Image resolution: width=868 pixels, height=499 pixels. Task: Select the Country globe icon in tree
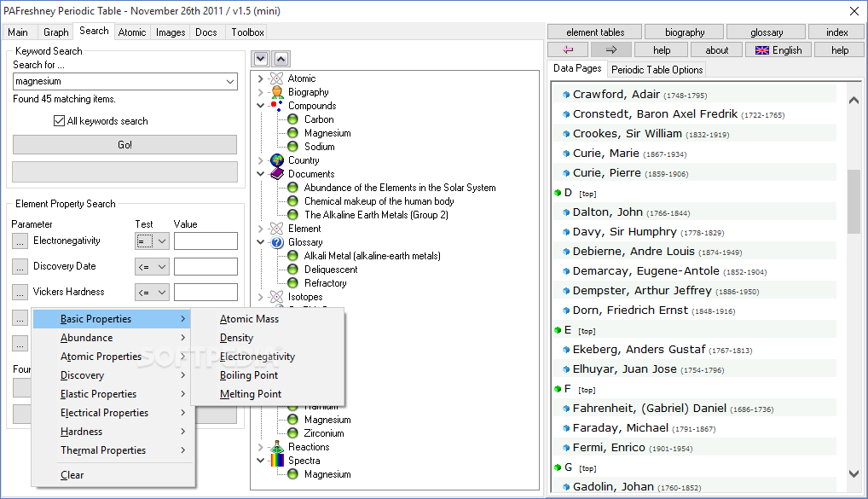click(x=276, y=160)
